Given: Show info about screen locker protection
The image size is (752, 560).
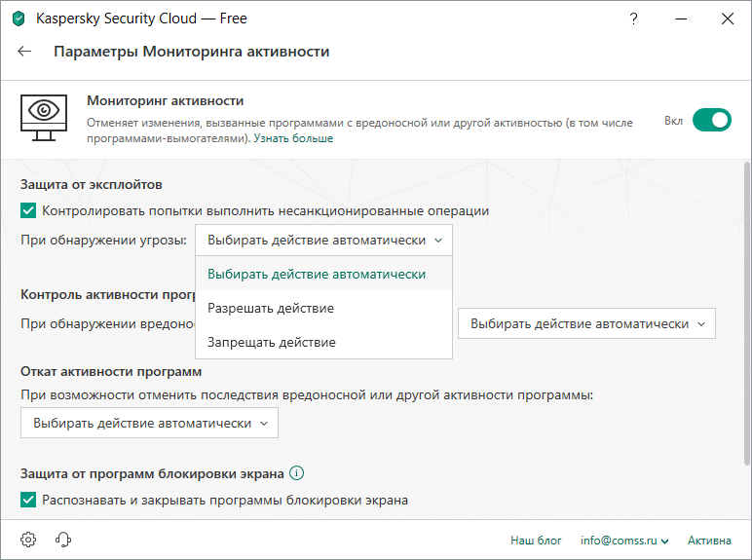Looking at the screenshot, I should click(x=297, y=473).
